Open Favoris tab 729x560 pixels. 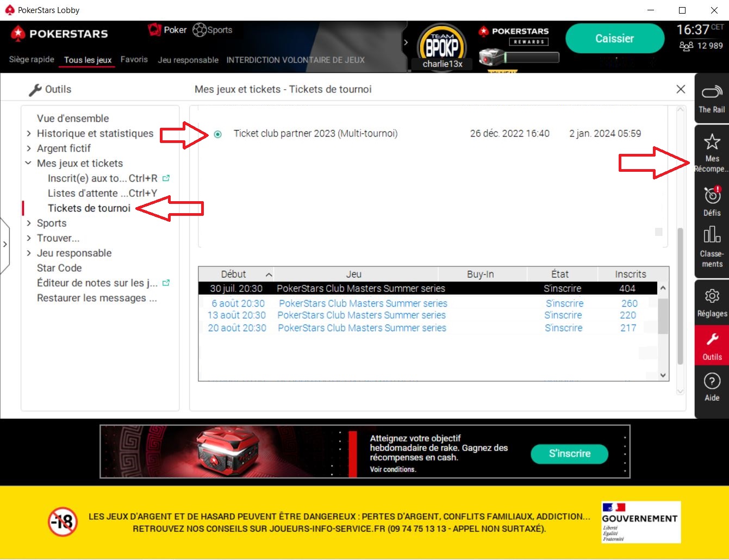134,59
